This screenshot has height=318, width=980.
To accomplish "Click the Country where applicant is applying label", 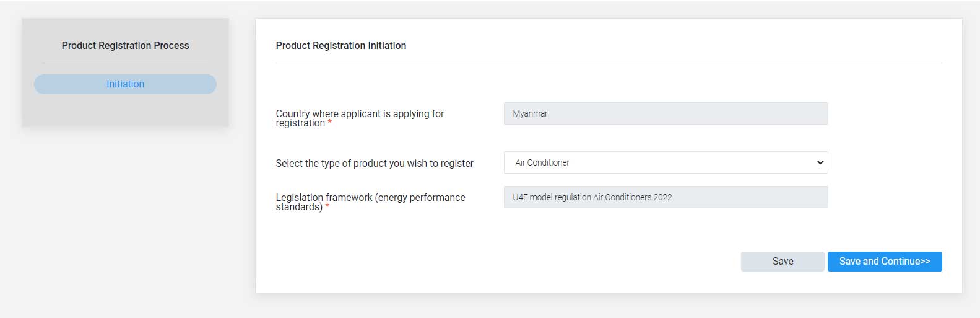I will 360,118.
